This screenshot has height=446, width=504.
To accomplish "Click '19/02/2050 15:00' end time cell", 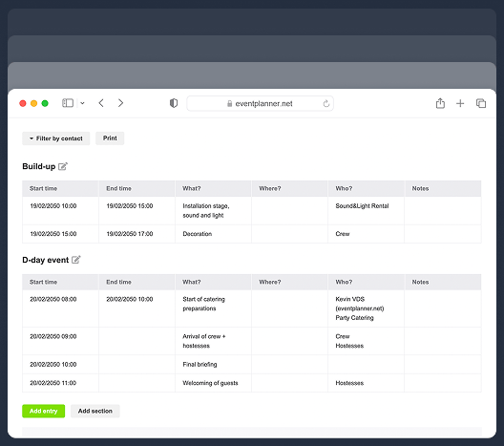I will (136, 211).
